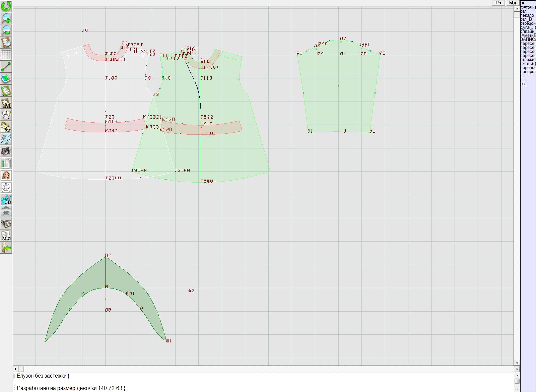Select 'лекало' in the command list
The height and width of the screenshot is (392, 536).
click(x=527, y=15)
